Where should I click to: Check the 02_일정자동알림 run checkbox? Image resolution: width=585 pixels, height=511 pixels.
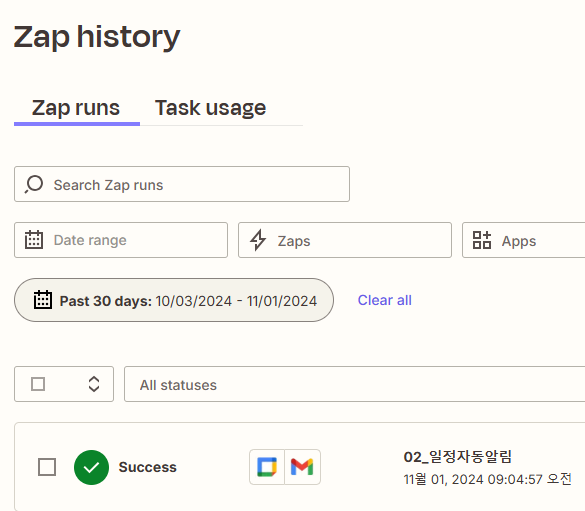[x=47, y=467]
